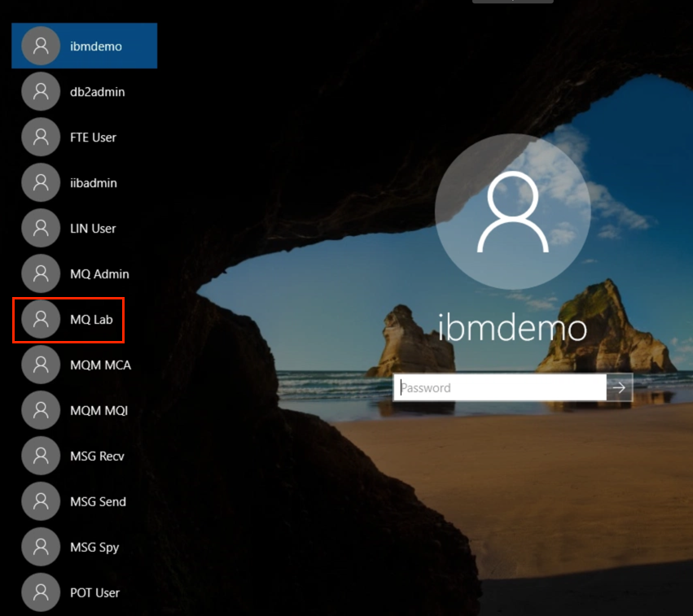Click the large ibmdemo profile picture
This screenshot has width=693, height=616.
click(513, 212)
